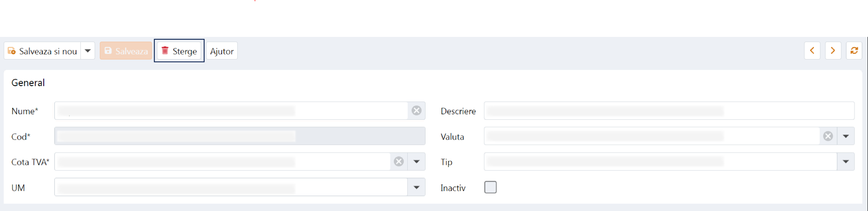Click the Tip field box
This screenshot has width=868, height=211.
660,161
